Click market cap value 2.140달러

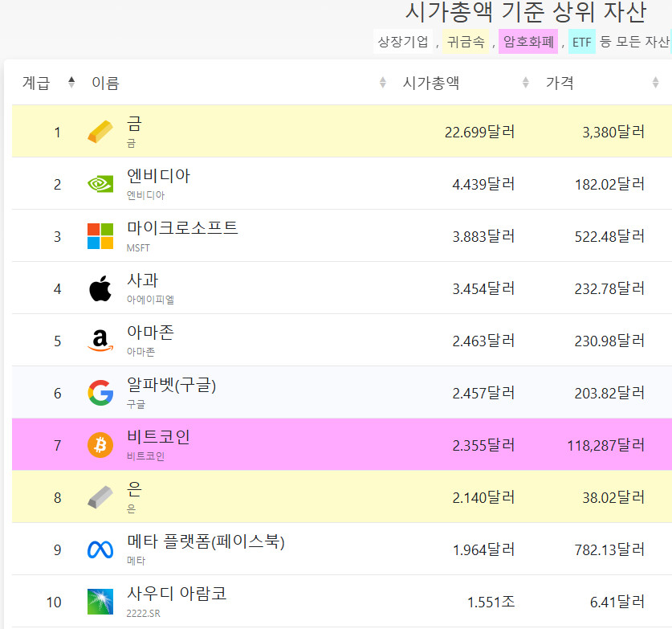(483, 497)
